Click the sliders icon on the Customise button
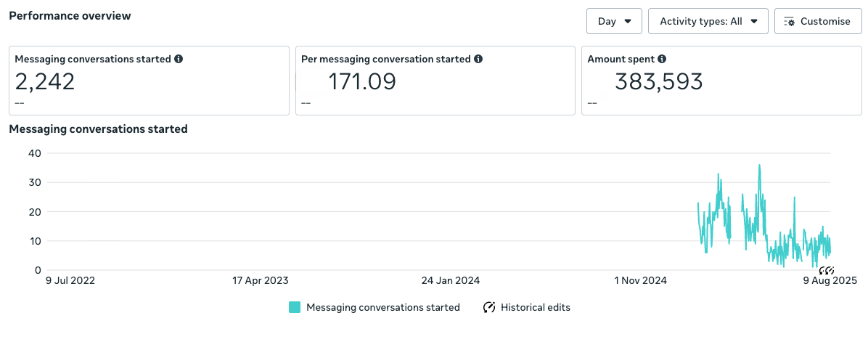 pos(790,22)
